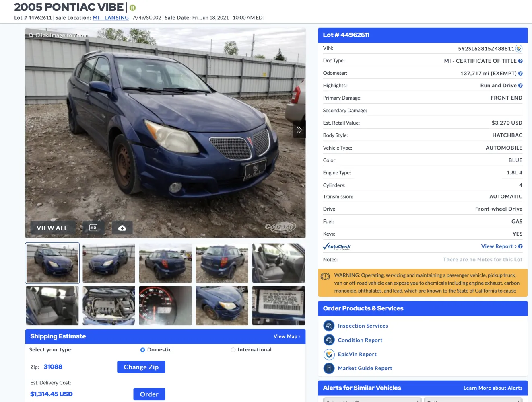532x402 pixels.
Task: Click green R badge next to title
Action: coord(133,8)
